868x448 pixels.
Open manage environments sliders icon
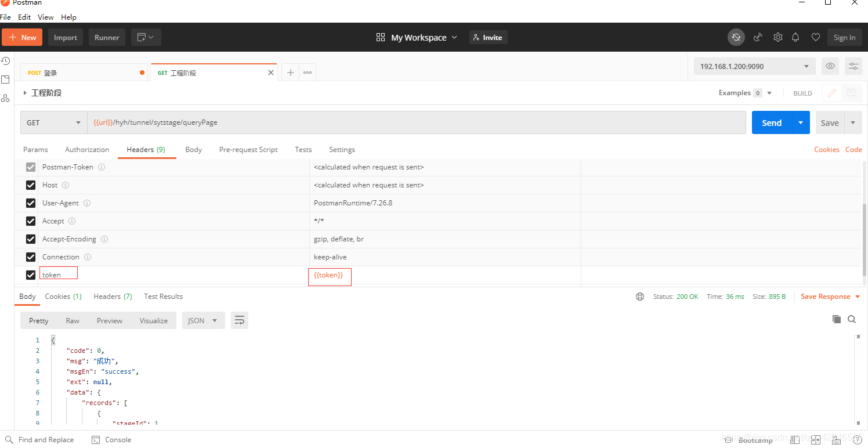853,66
